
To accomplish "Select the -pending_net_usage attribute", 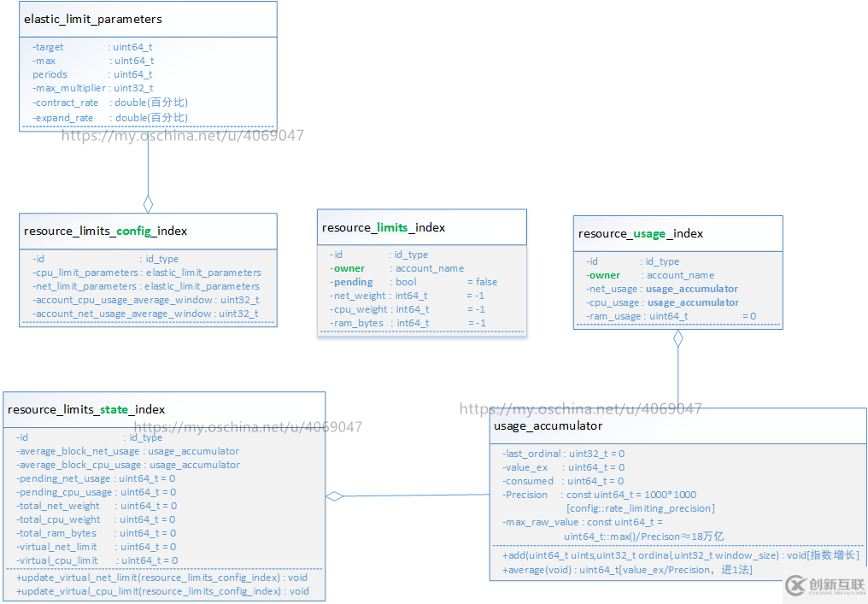I will click(96, 478).
